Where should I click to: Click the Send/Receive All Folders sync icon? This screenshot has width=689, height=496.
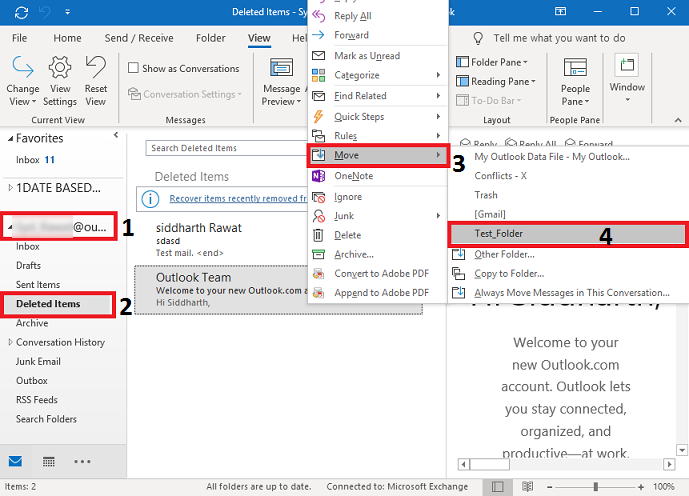coord(21,12)
